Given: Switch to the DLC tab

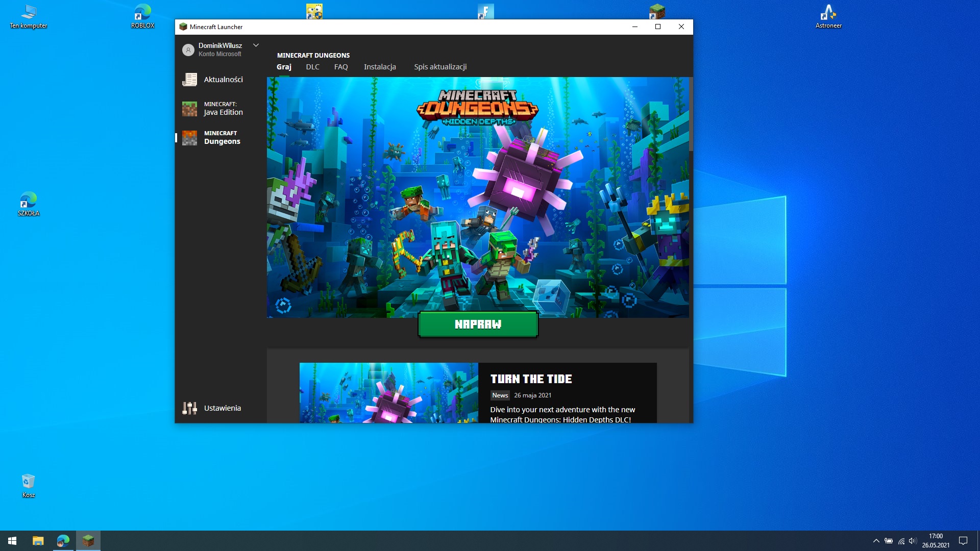Looking at the screenshot, I should pos(312,67).
